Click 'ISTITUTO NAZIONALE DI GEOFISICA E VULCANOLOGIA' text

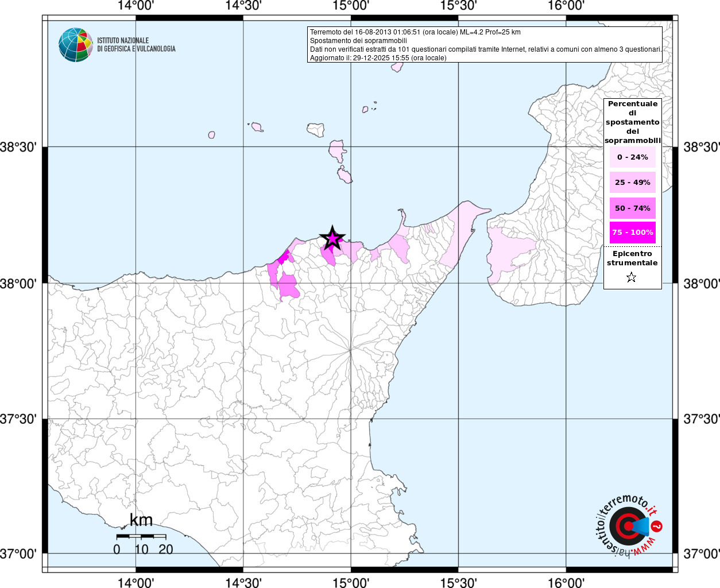136,45
